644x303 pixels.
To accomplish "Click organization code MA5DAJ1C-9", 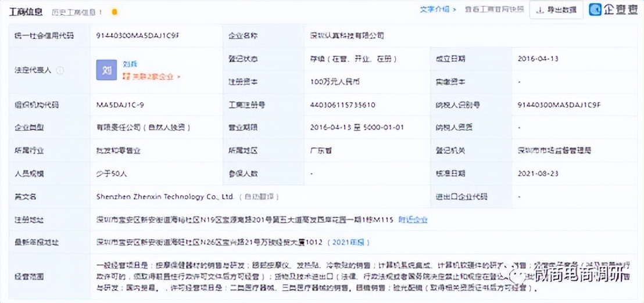I will click(120, 105).
